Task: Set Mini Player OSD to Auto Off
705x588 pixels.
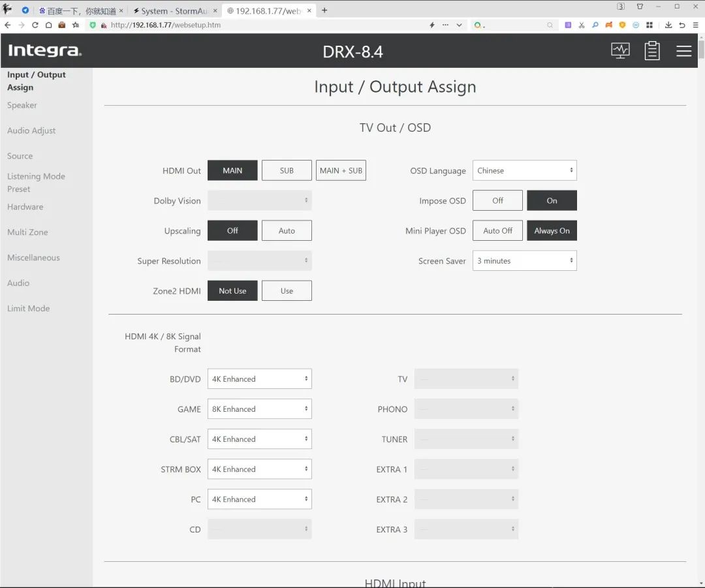Action: [x=497, y=230]
